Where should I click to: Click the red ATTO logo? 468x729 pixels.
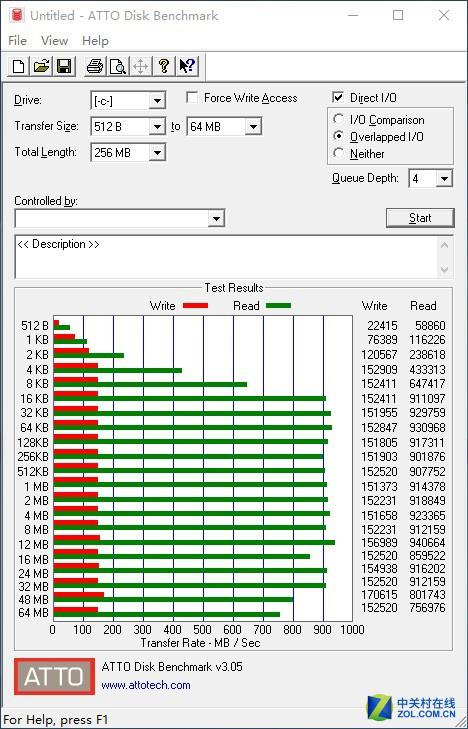[54, 676]
